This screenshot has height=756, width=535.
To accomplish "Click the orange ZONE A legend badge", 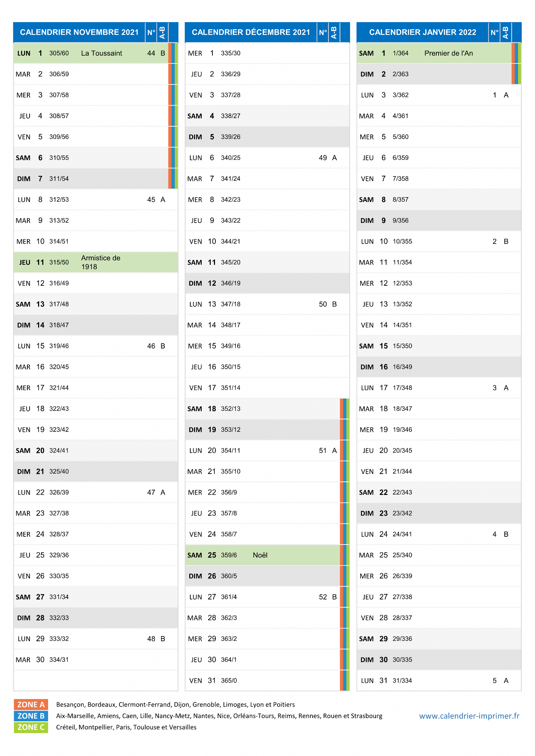I will click(x=31, y=705).
